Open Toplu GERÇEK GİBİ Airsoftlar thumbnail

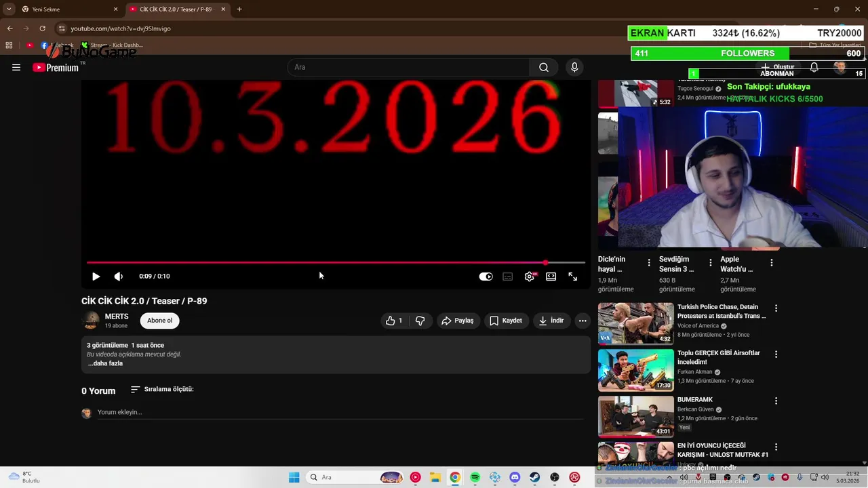[x=635, y=370]
